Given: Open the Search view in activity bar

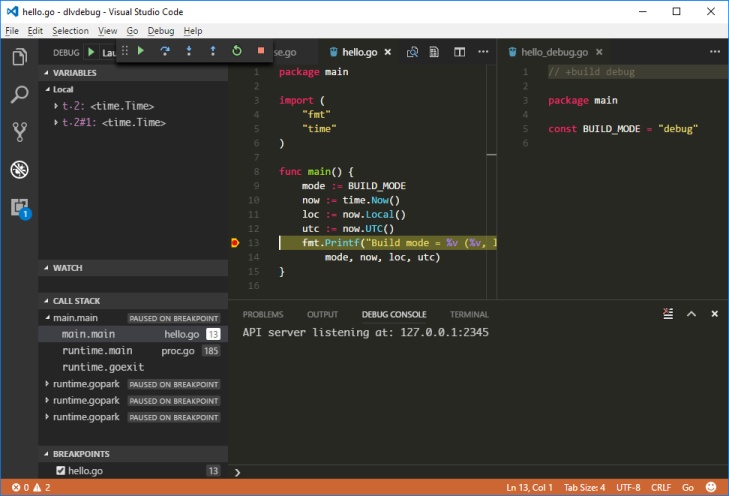Looking at the screenshot, I should [x=19, y=94].
